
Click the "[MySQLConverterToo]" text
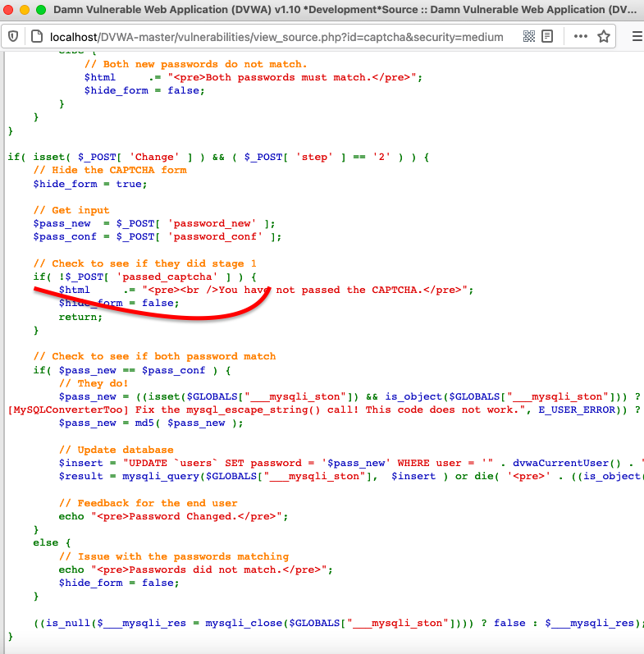click(x=68, y=409)
